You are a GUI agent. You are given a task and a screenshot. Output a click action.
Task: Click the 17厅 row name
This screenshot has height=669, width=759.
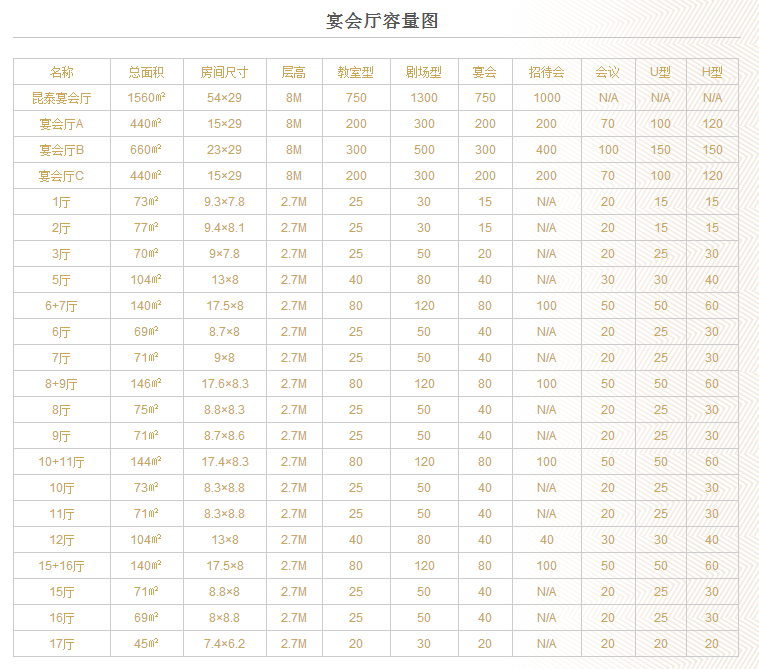61,644
